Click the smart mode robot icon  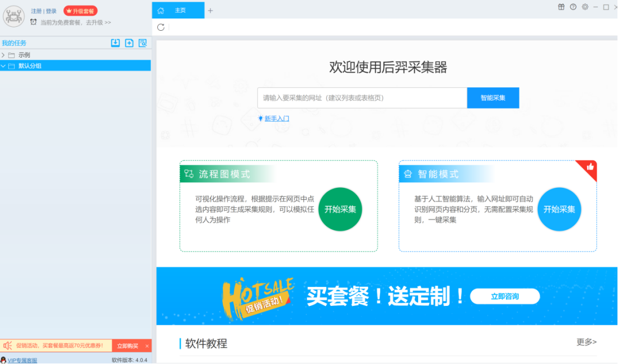[x=408, y=174]
